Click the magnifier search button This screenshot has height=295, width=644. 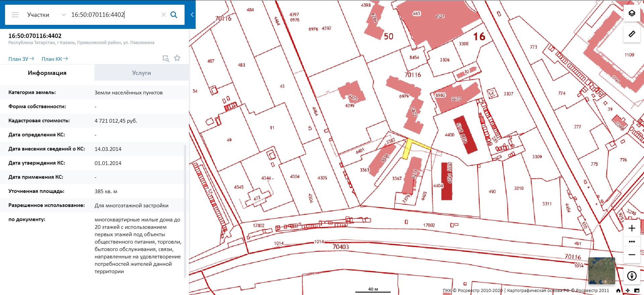point(174,15)
